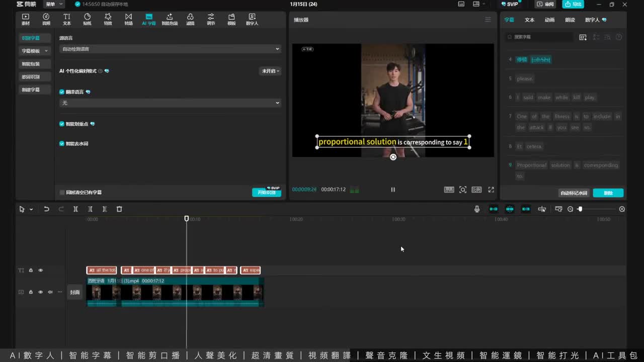The height and width of the screenshot is (362, 644).
Task: Expand the 未开启 AI preference mode dropdown
Action: click(270, 71)
